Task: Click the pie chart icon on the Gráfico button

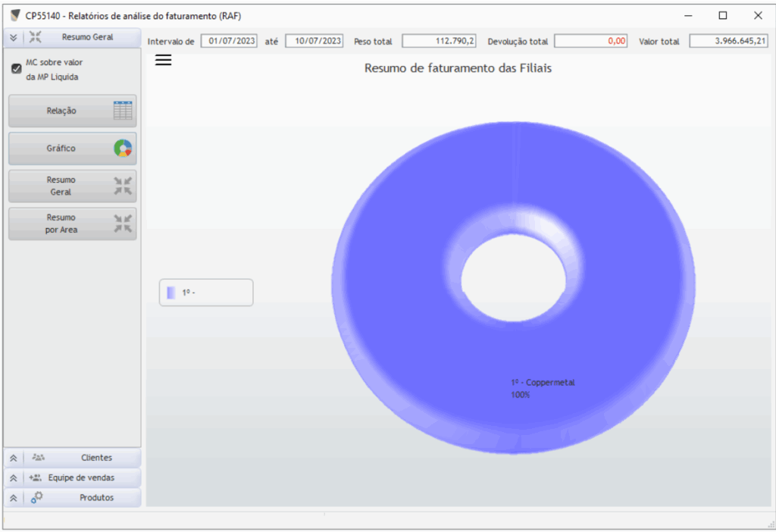Action: click(122, 149)
